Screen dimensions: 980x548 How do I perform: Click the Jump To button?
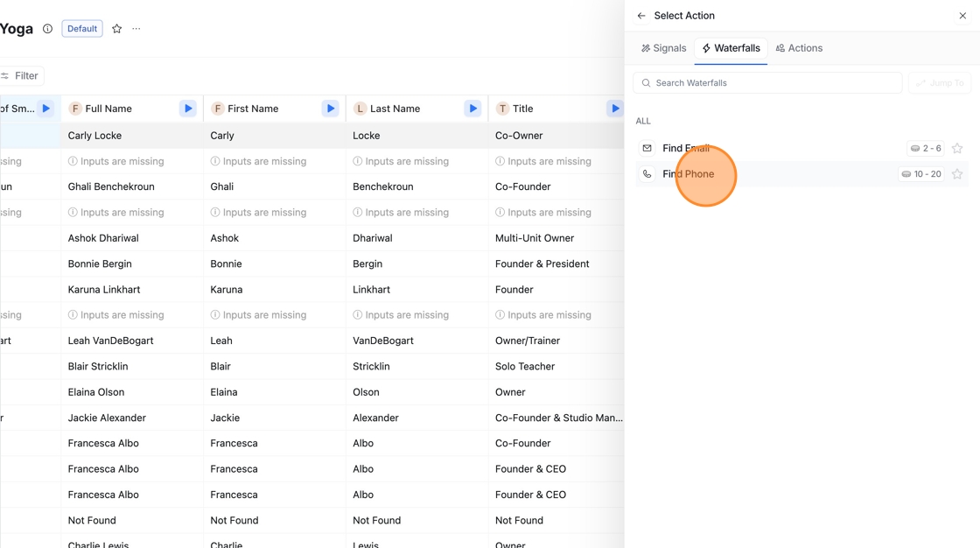940,82
